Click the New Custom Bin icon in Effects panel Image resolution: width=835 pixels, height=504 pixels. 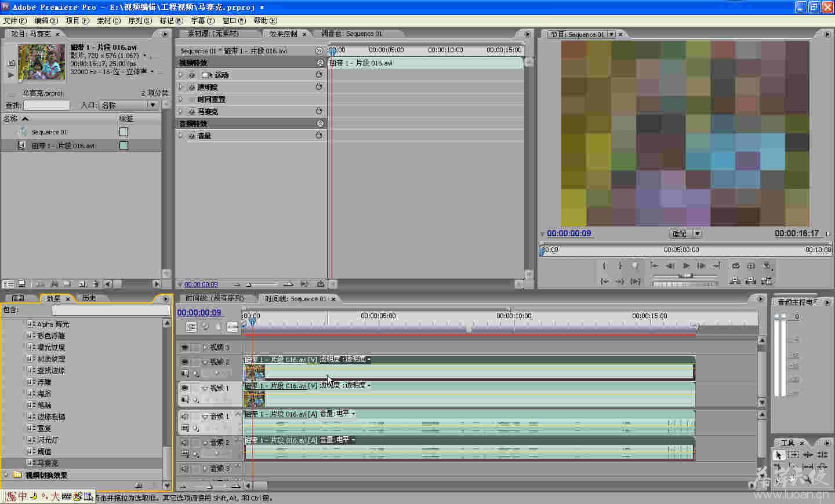pyautogui.click(x=139, y=485)
